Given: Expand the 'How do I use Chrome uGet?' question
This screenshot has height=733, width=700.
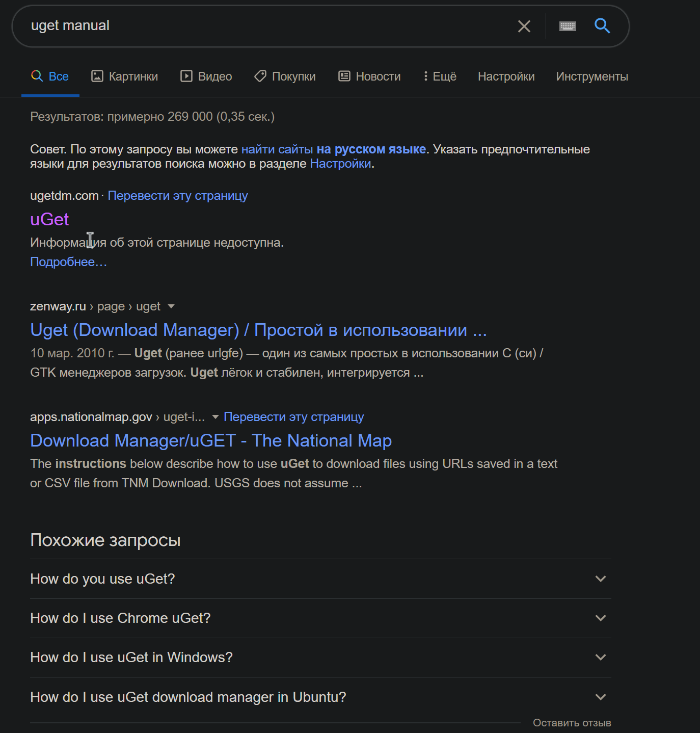Looking at the screenshot, I should tap(320, 618).
